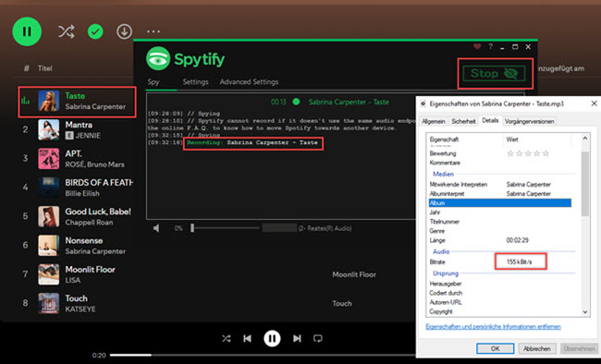Click the Recording: Sabrina Carpenter - Taste log line
601x364 pixels.
(x=252, y=142)
